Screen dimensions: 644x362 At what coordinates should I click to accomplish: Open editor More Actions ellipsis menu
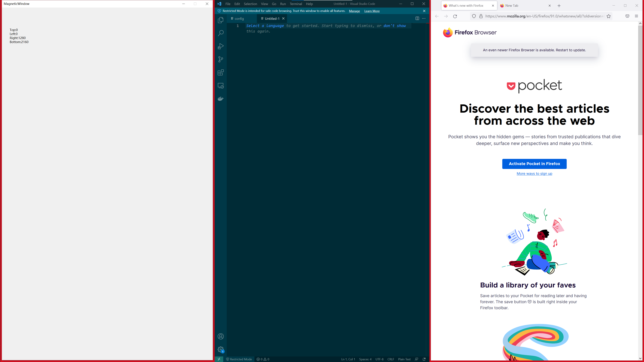[x=424, y=18]
